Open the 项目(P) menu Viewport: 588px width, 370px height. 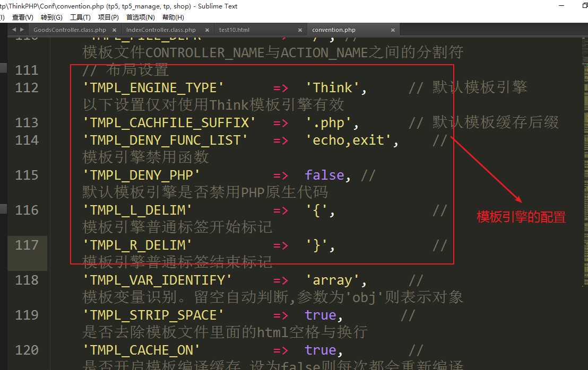click(x=108, y=17)
